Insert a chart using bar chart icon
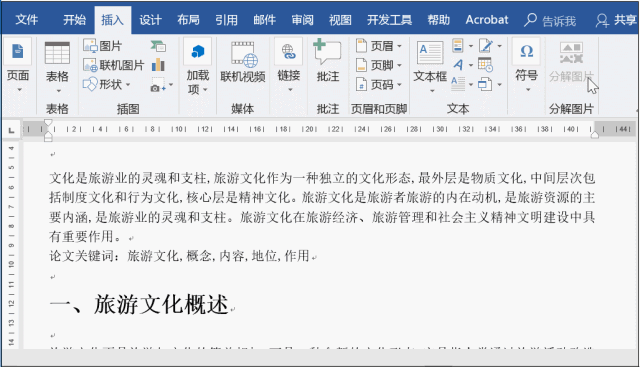This screenshot has height=367, width=640. point(158,65)
